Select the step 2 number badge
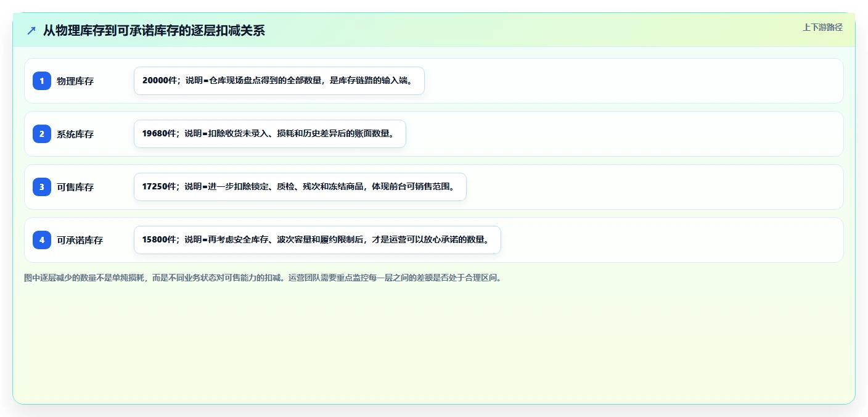The image size is (868, 417). point(42,134)
